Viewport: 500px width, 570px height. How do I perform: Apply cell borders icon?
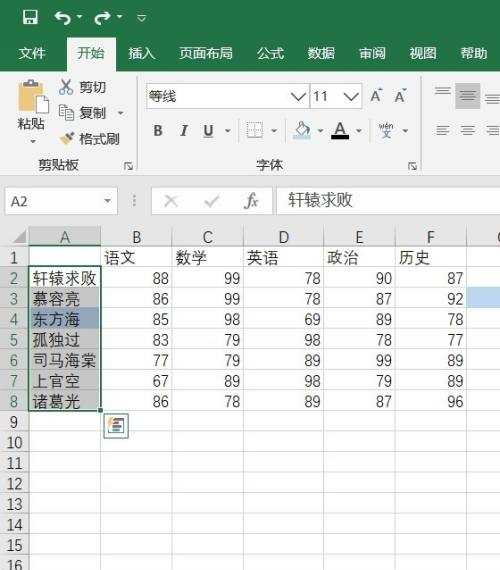click(255, 130)
